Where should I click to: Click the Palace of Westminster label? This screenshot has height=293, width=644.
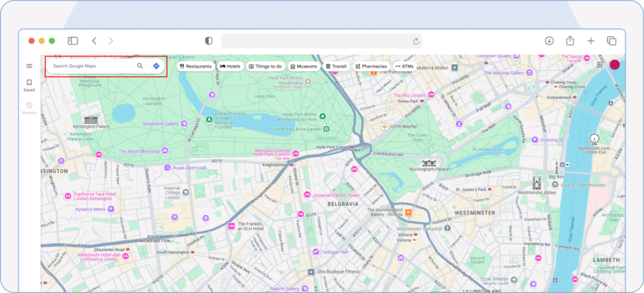[x=583, y=185]
